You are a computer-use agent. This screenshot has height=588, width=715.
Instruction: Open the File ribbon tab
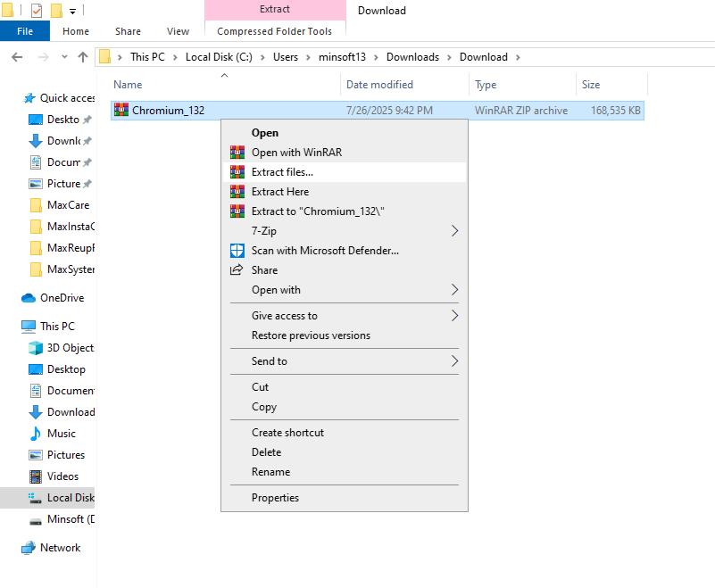click(25, 31)
